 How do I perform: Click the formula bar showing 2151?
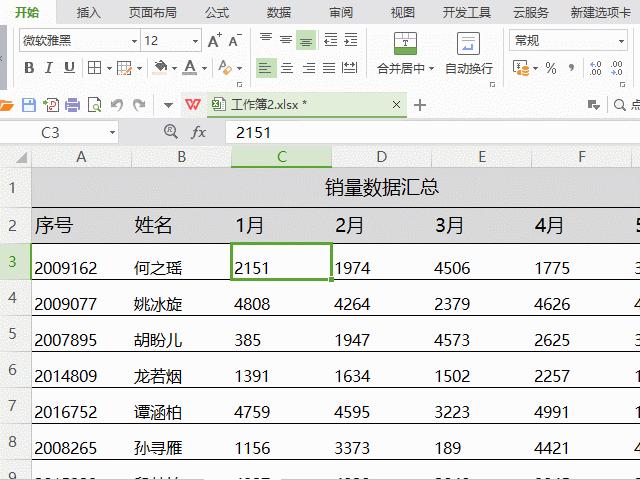pyautogui.click(x=433, y=132)
